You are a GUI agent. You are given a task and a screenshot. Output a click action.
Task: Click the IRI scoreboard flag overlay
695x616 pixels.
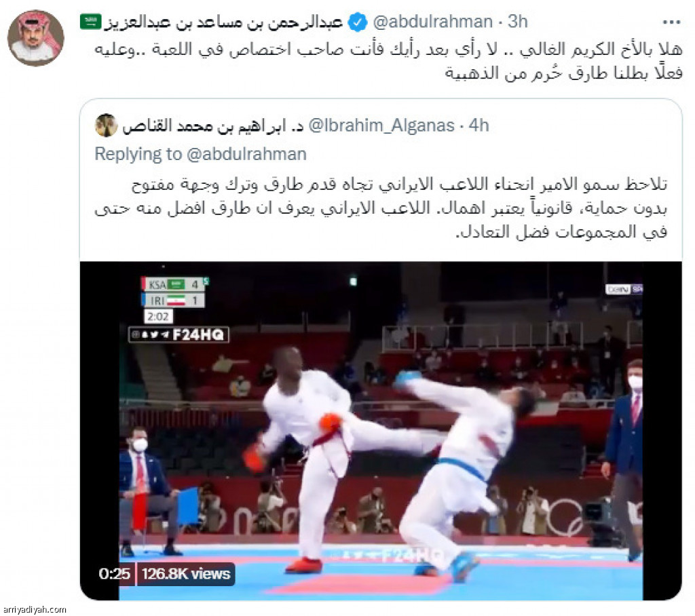click(176, 301)
